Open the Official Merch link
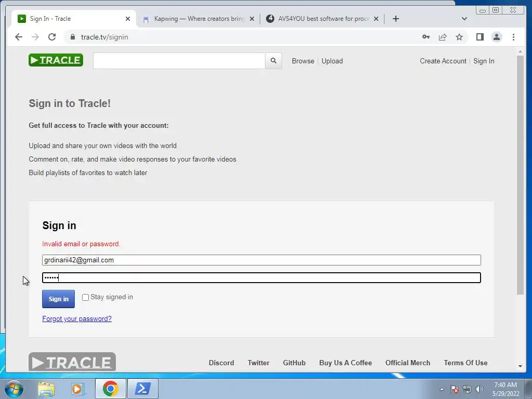Image resolution: width=532 pixels, height=399 pixels. (408, 363)
